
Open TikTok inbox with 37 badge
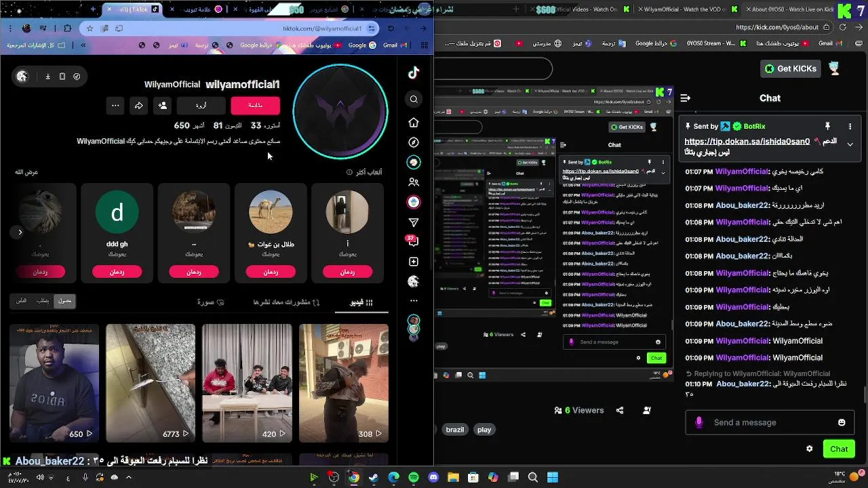coord(413,241)
